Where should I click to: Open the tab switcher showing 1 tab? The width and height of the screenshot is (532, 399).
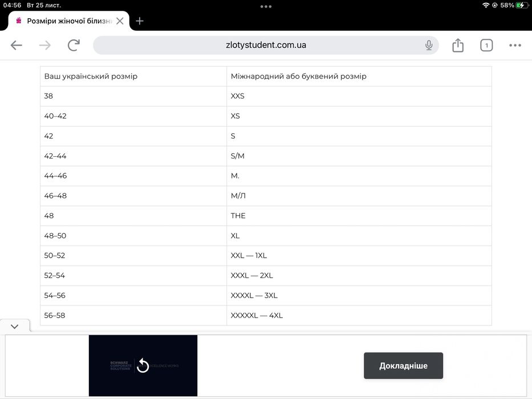(486, 46)
